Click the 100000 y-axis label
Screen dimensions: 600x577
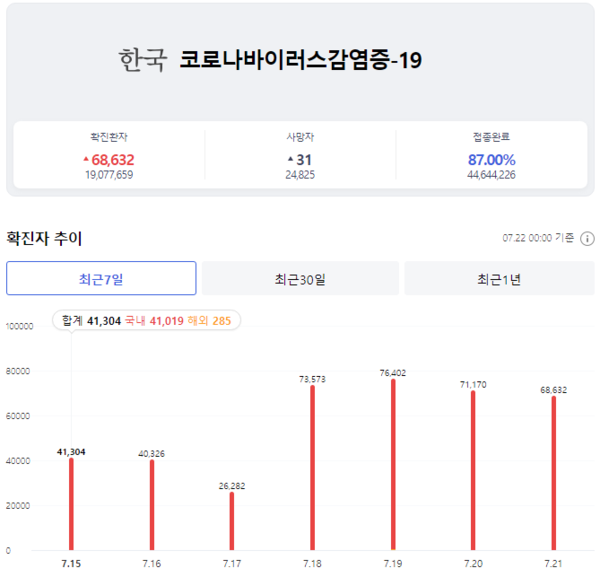[20, 326]
